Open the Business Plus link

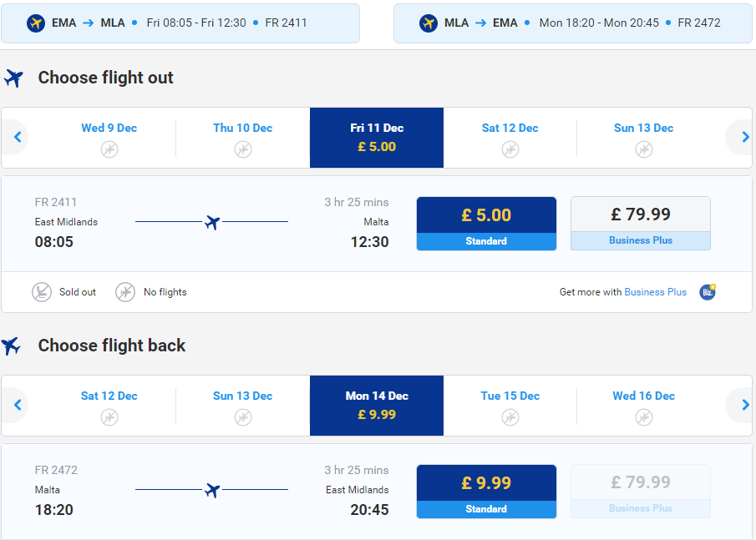pos(655,292)
